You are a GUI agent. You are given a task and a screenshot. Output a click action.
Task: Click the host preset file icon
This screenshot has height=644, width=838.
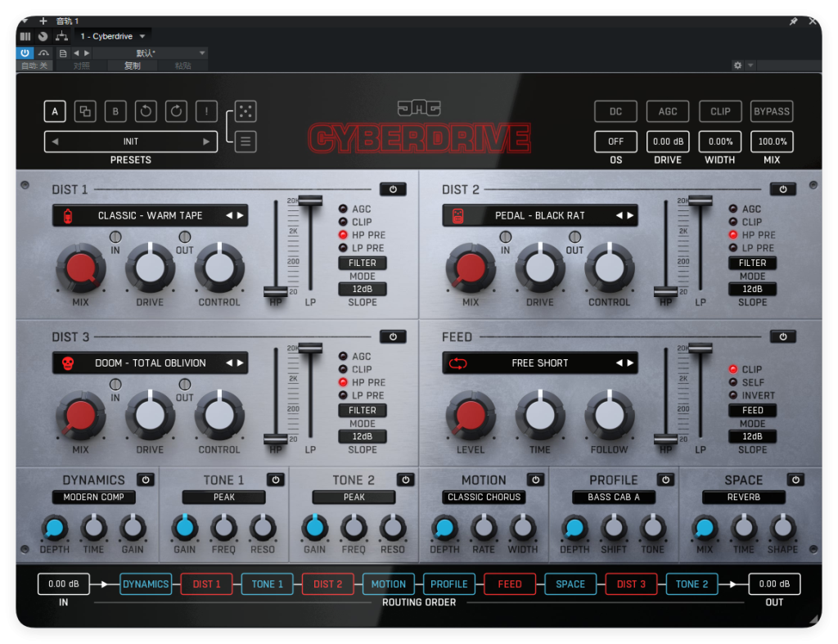[x=63, y=53]
